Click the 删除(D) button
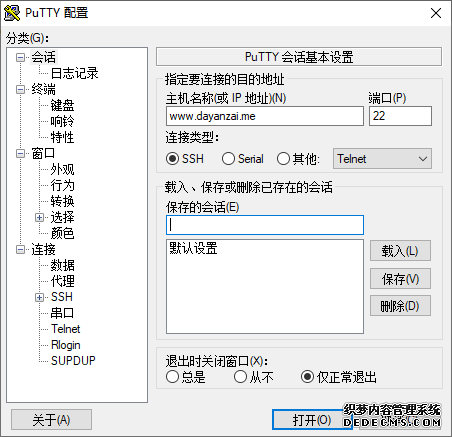452x437 pixels. [400, 306]
